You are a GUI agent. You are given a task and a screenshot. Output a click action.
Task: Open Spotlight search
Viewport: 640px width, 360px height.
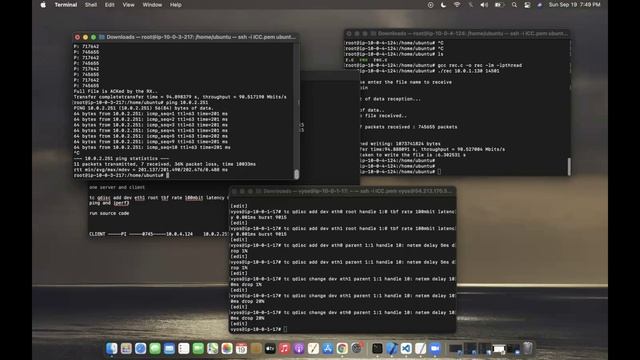[514, 5]
